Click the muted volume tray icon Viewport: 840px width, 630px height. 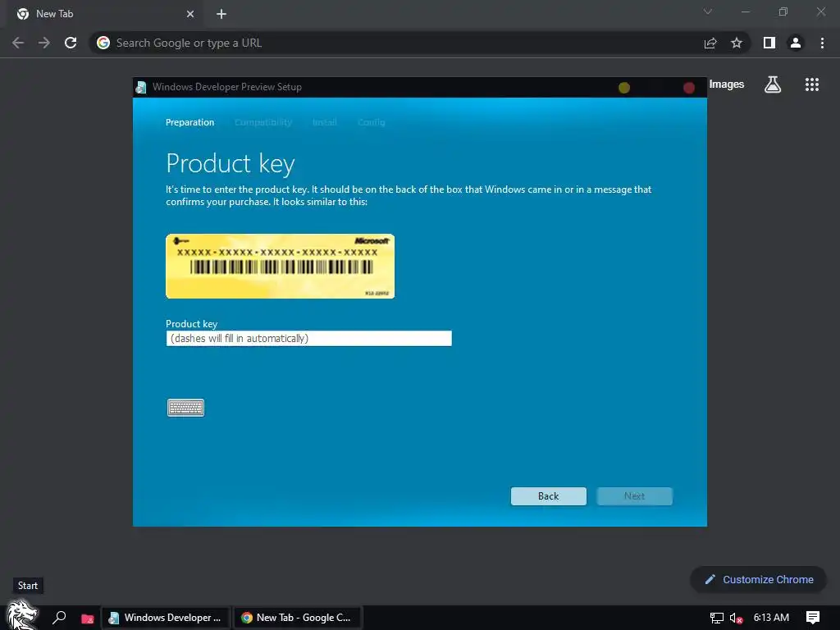[736, 618]
